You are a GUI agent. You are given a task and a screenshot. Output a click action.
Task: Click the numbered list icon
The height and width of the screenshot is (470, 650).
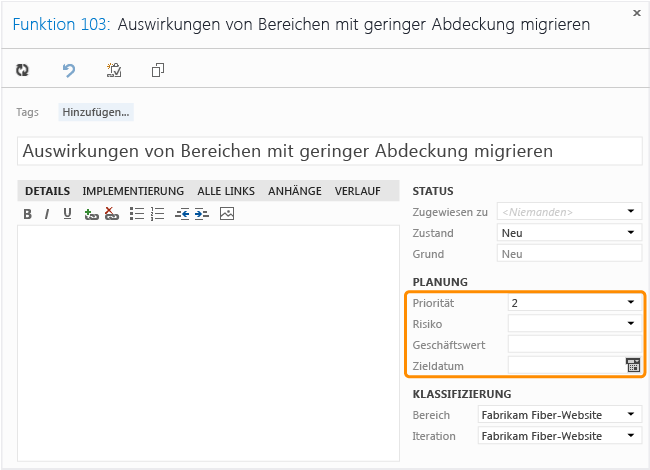click(158, 214)
